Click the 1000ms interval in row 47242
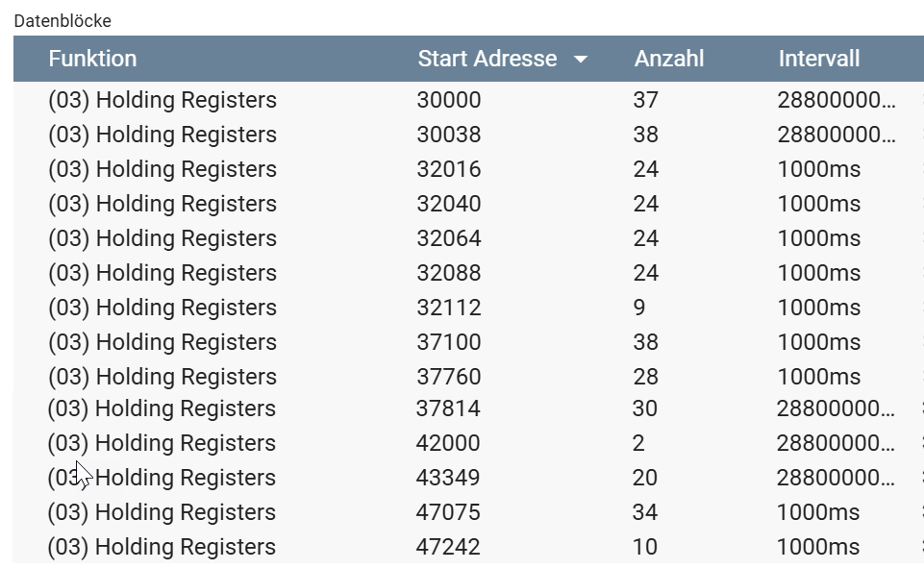Screen dimensions: 924x569 (818, 547)
